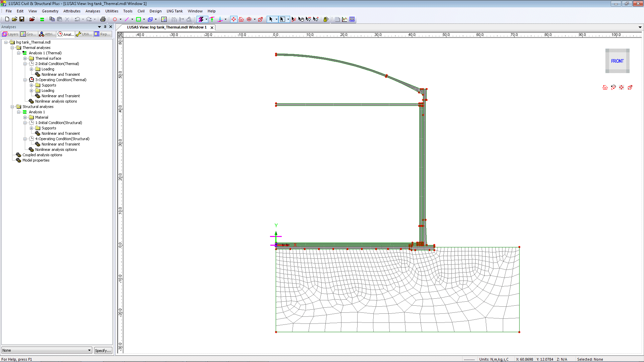Click the Home view icon in toolbar
The image size is (644, 362).
(x=241, y=19)
